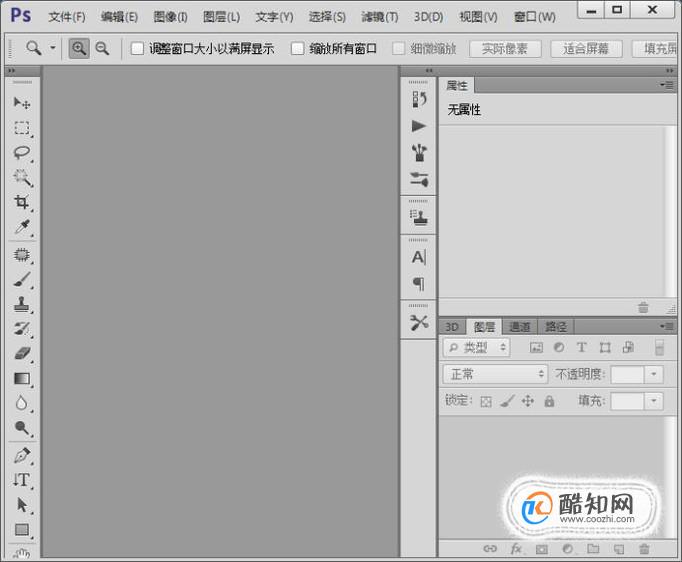Select the Move tool
The height and width of the screenshot is (562, 682).
(x=22, y=103)
